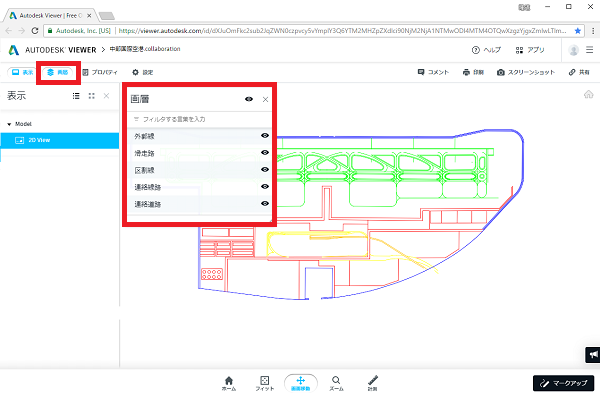Click the 共有 share link button

[x=579, y=72]
